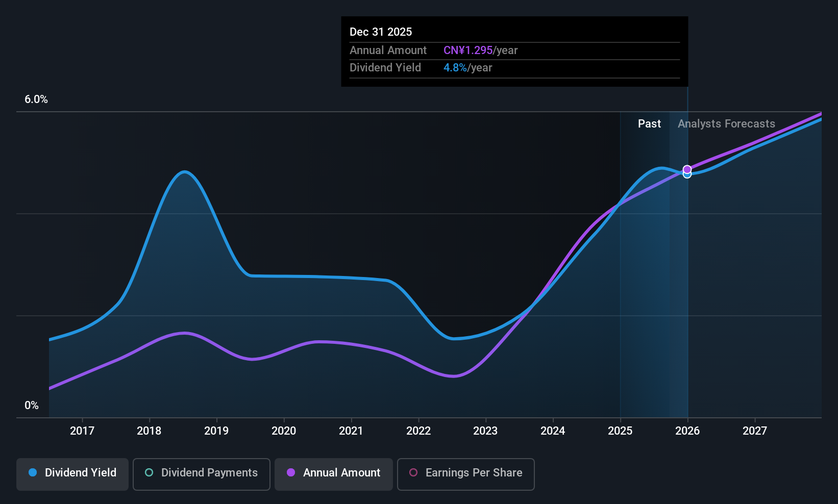
Task: Click the Analysts Forecasts label
Action: coord(726,124)
